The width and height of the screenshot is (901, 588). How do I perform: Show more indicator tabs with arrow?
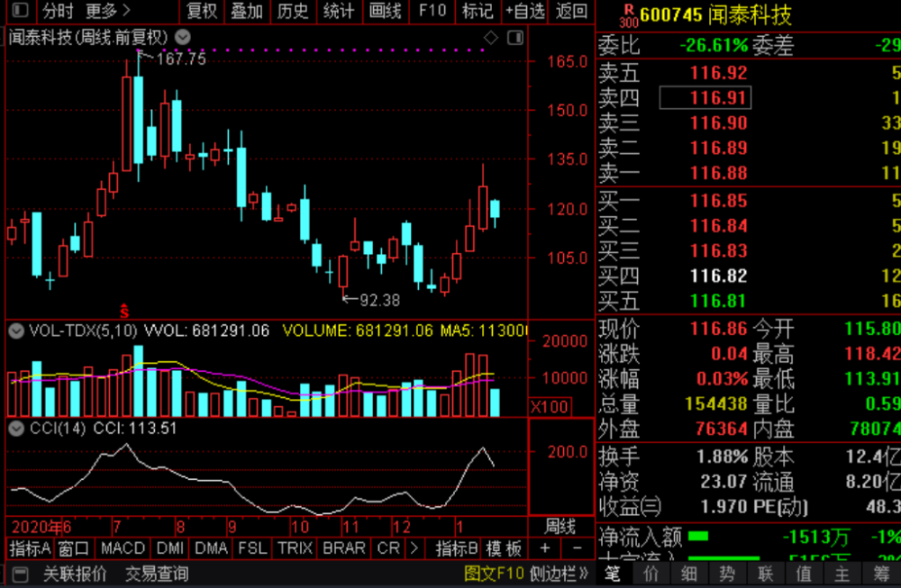[414, 548]
